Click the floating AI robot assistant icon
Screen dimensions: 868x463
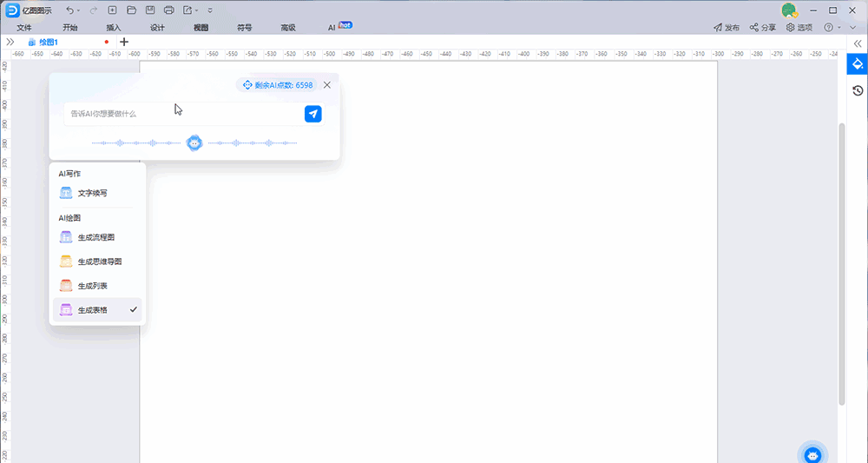pos(812,454)
